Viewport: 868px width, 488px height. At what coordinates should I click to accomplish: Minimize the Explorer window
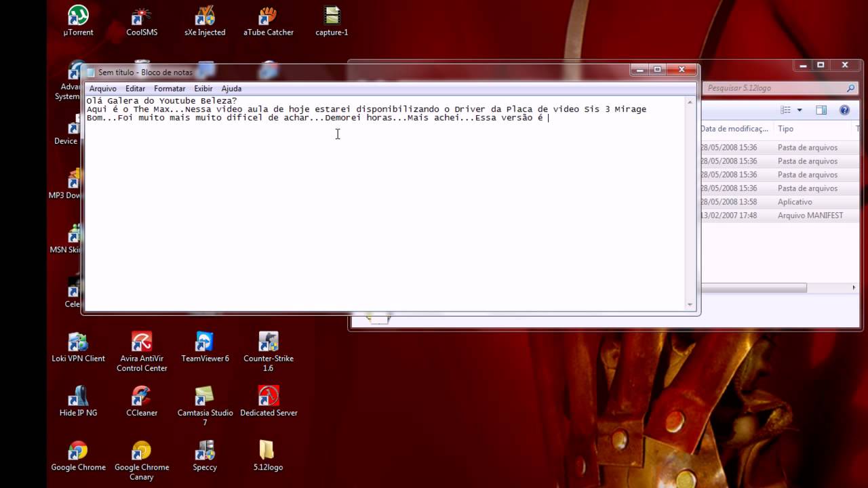tap(803, 65)
